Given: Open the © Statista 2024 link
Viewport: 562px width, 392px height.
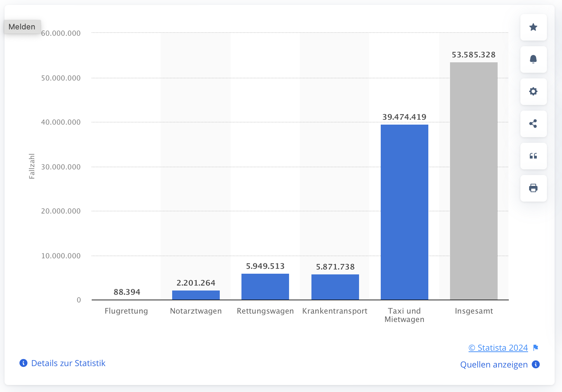Looking at the screenshot, I should click(x=498, y=348).
